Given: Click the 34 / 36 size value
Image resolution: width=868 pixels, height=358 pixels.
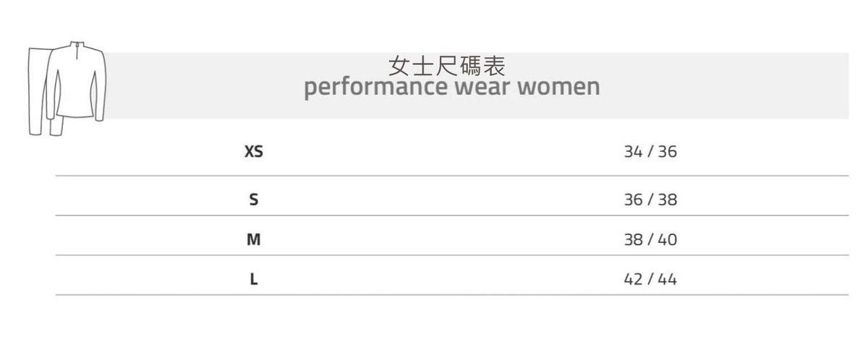Looking at the screenshot, I should pyautogui.click(x=650, y=152).
